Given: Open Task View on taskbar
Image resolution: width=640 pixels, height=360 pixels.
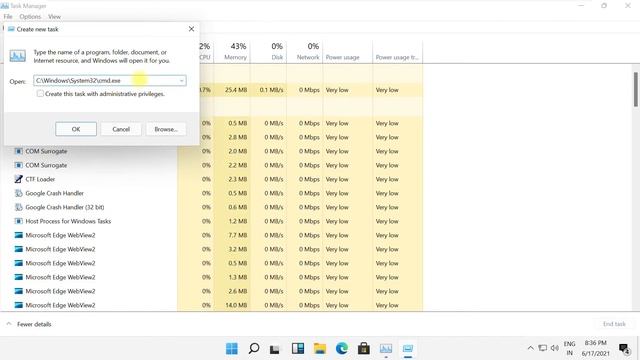Looking at the screenshot, I should coord(275,349).
